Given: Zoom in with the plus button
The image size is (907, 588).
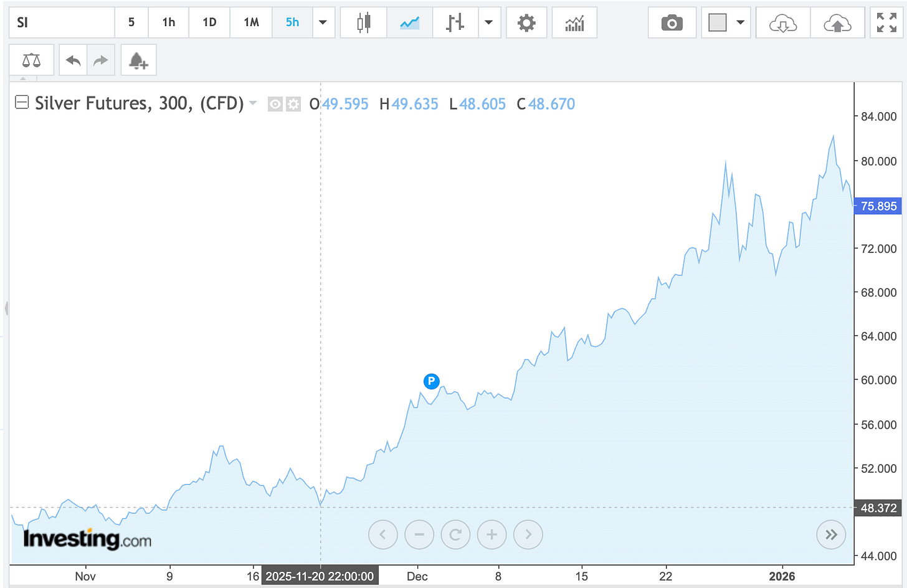Looking at the screenshot, I should [x=491, y=534].
